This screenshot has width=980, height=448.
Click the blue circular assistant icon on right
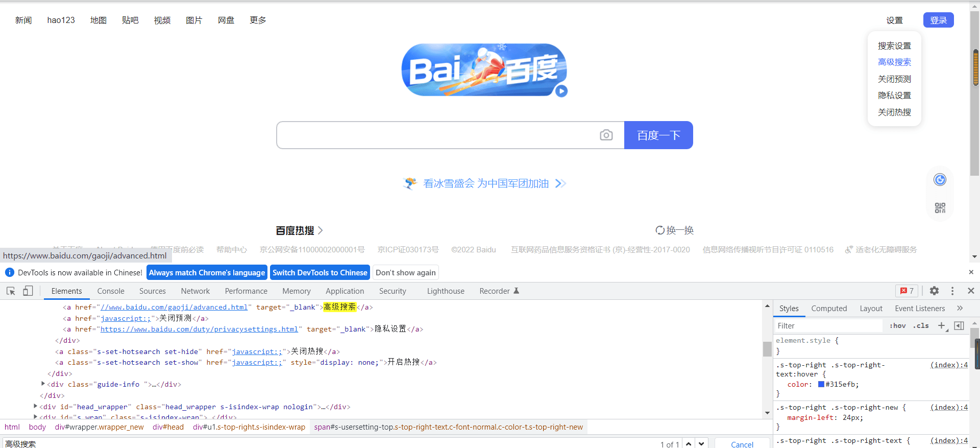(940, 180)
